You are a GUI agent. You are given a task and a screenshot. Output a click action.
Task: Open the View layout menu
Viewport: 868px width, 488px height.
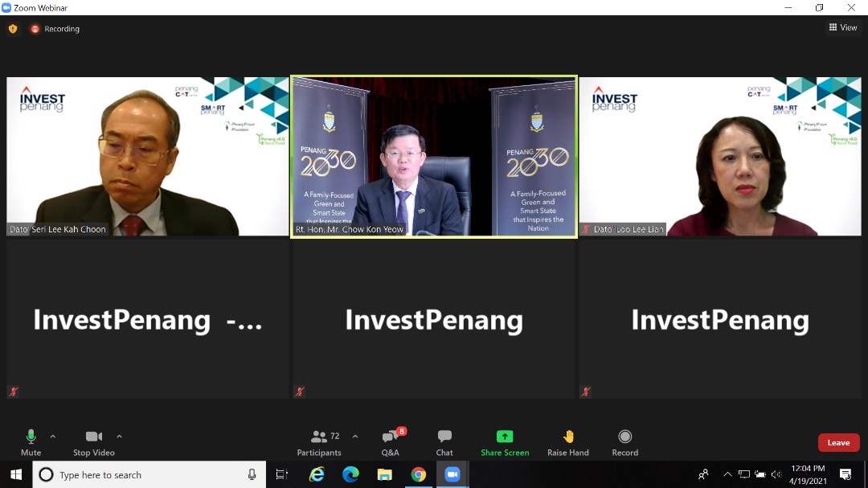pyautogui.click(x=843, y=27)
